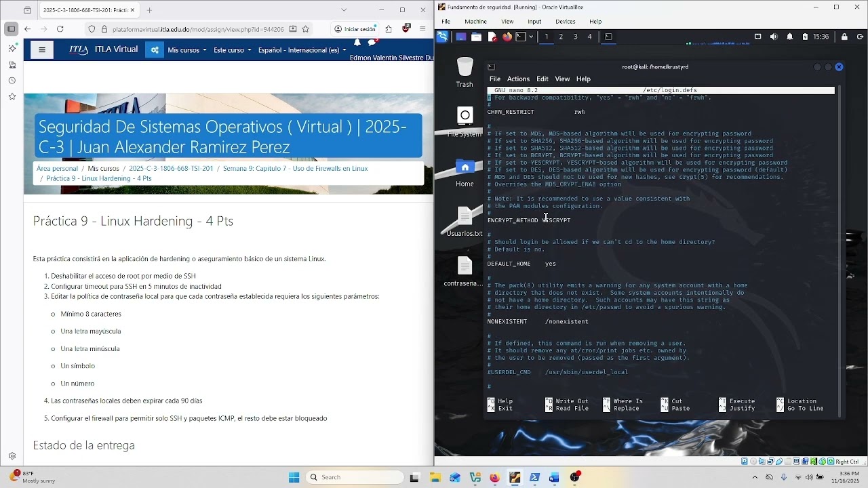
Task: Expand the terminal launcher dropdown arrow in the Kali panel
Action: 531,37
